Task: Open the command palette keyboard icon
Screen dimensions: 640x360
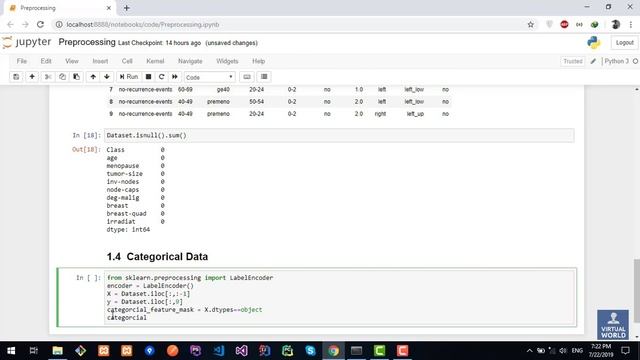Action: point(247,77)
